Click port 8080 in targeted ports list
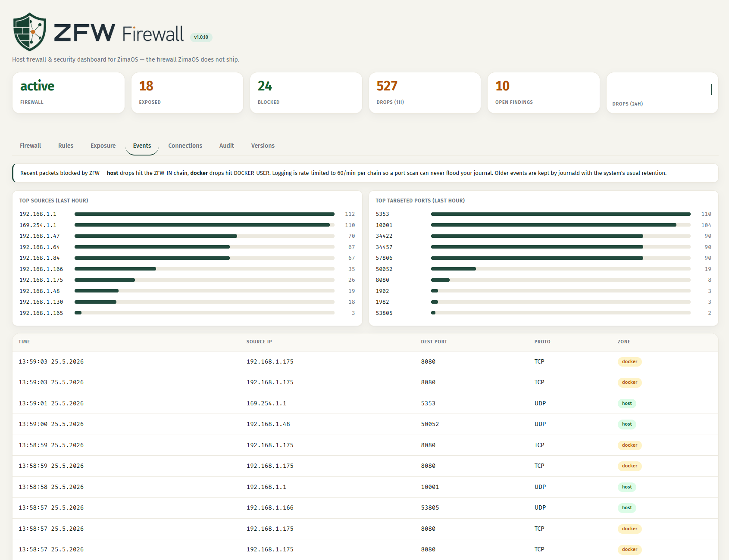The width and height of the screenshot is (729, 560). tap(544, 280)
